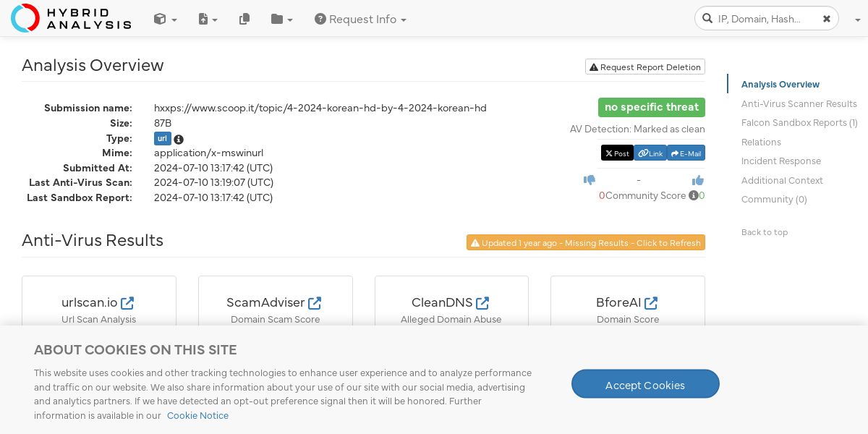Expand the folder dropdown in navbar
868x434 pixels.
pyautogui.click(x=281, y=20)
